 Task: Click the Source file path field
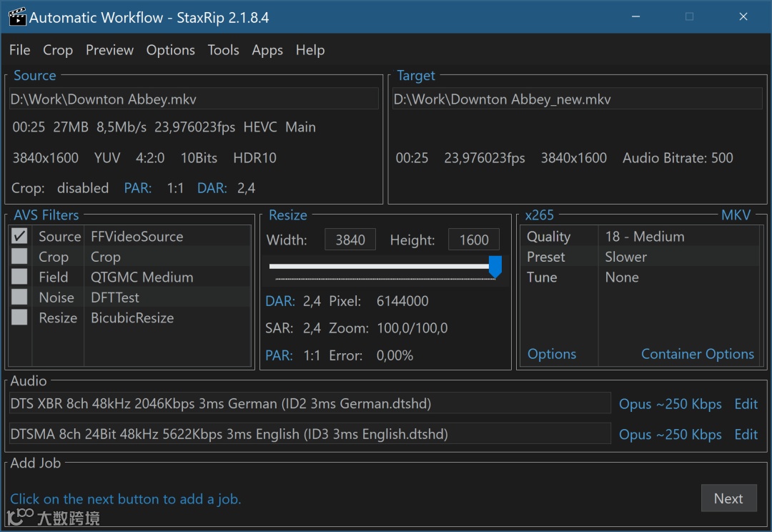(194, 99)
